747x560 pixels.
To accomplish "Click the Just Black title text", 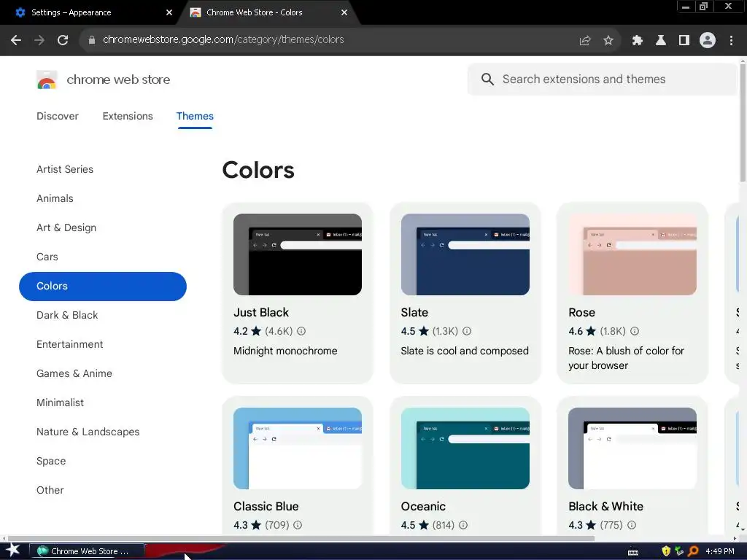I will tap(261, 312).
